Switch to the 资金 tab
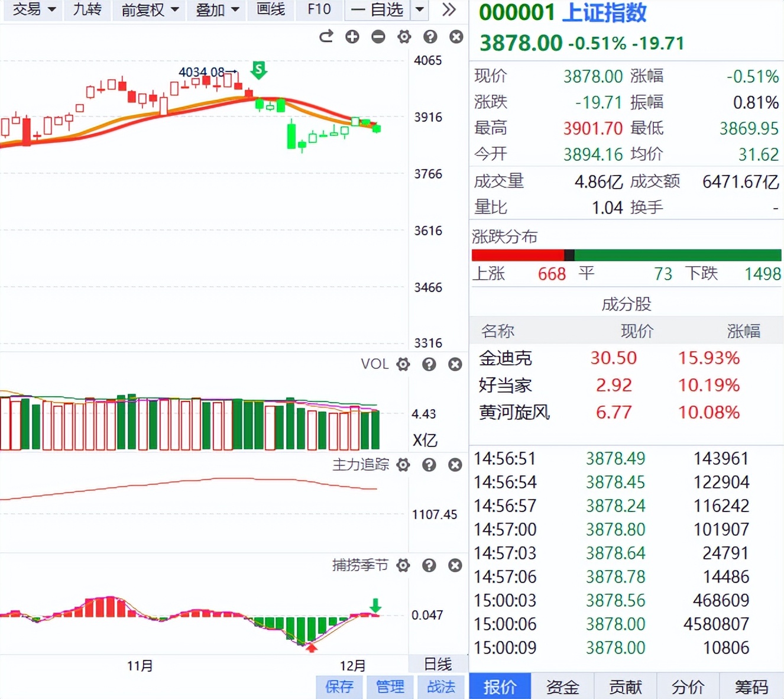This screenshot has height=699, width=784. [562, 687]
